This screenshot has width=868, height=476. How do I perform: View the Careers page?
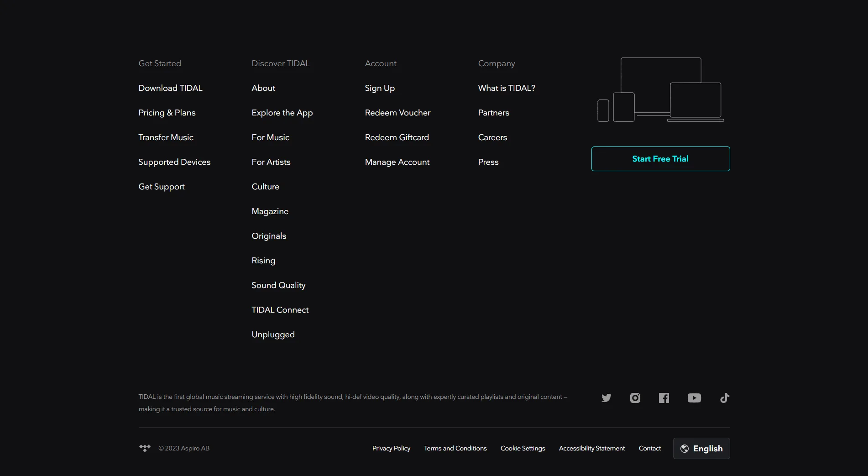pos(492,137)
